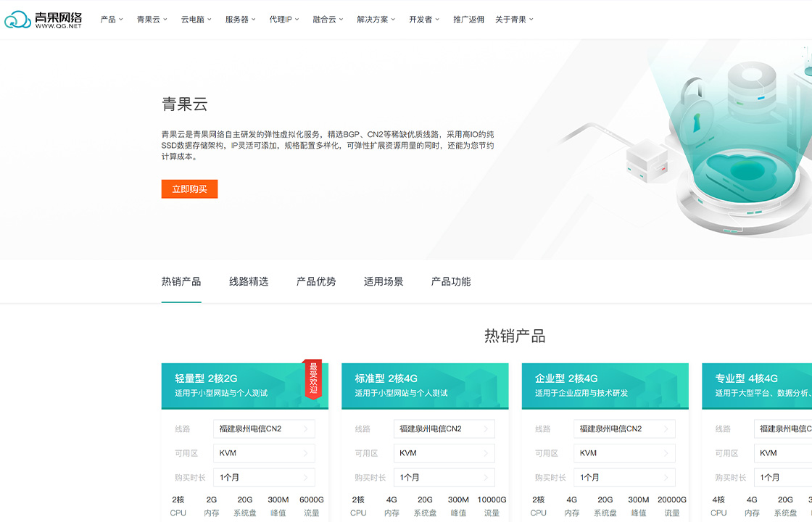Click 6000G 流量 value in 轻量型 card

311,500
